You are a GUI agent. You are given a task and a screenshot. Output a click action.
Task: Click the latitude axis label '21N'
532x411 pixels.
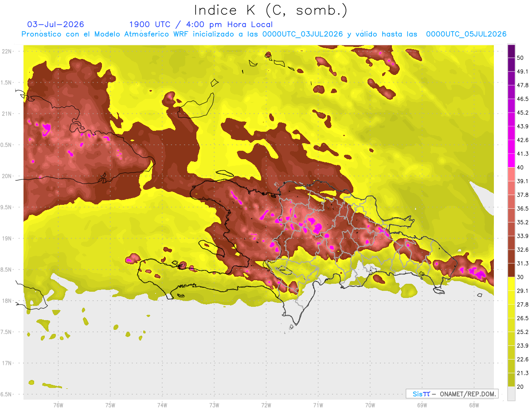click(7, 114)
